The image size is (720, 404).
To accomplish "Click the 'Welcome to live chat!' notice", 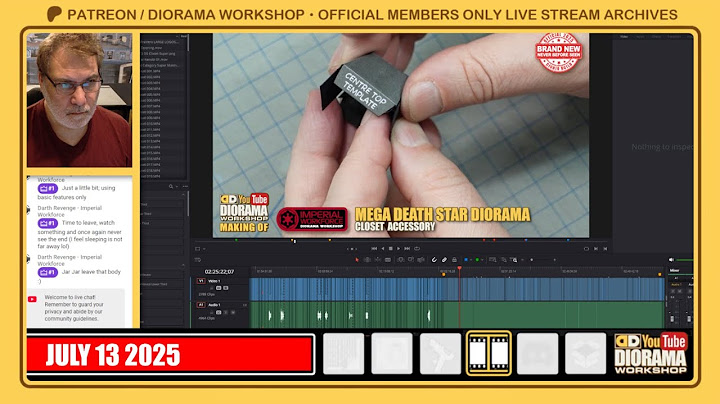I will pos(74,308).
